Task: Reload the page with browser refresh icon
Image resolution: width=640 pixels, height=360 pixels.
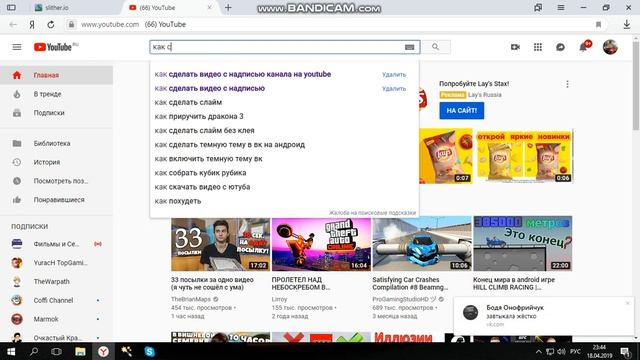Action: pos(51,24)
